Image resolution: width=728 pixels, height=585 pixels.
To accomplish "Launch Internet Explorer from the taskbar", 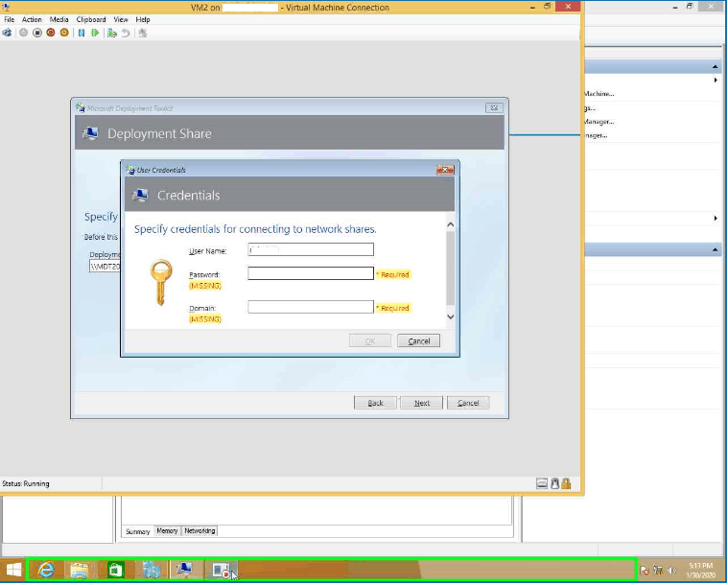I will tap(45, 570).
